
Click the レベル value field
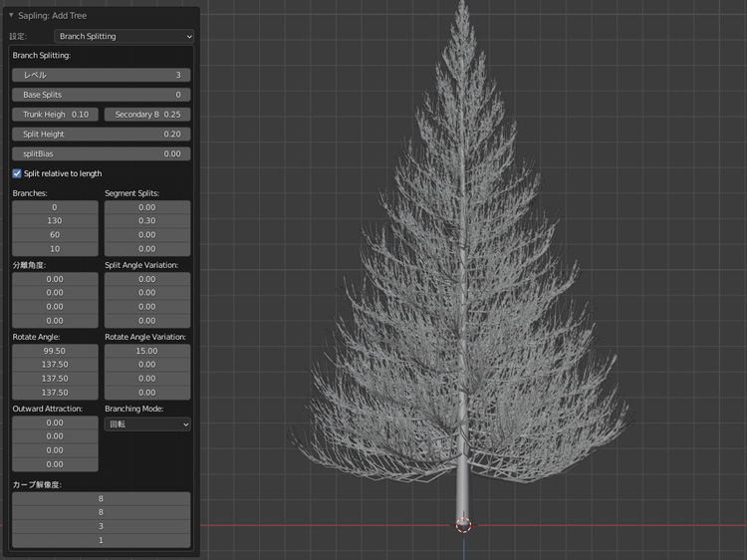click(x=101, y=75)
